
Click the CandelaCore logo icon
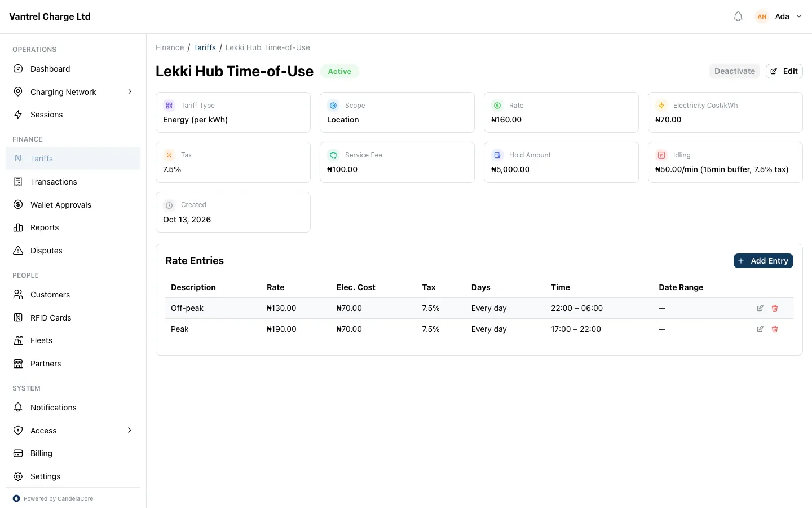pos(16,498)
